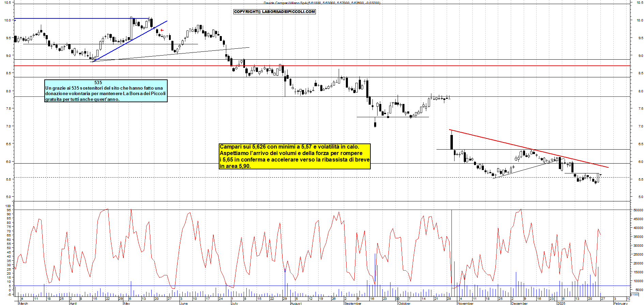Click the 8.0 label on the left price axis
The height and width of the screenshot is (305, 644).
(x=9, y=91)
